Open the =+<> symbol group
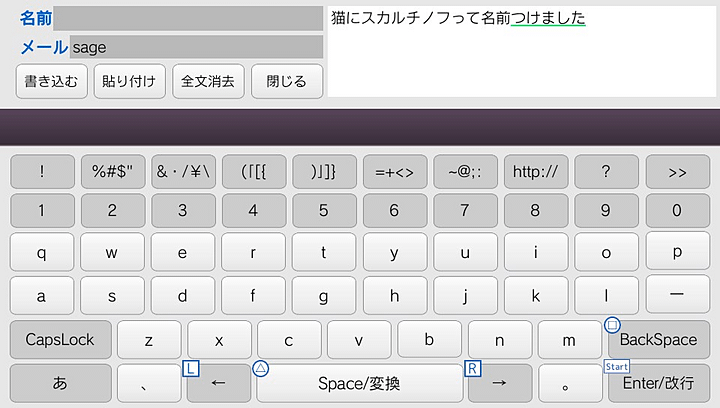Screen dimensions: 720x408 click(x=394, y=171)
